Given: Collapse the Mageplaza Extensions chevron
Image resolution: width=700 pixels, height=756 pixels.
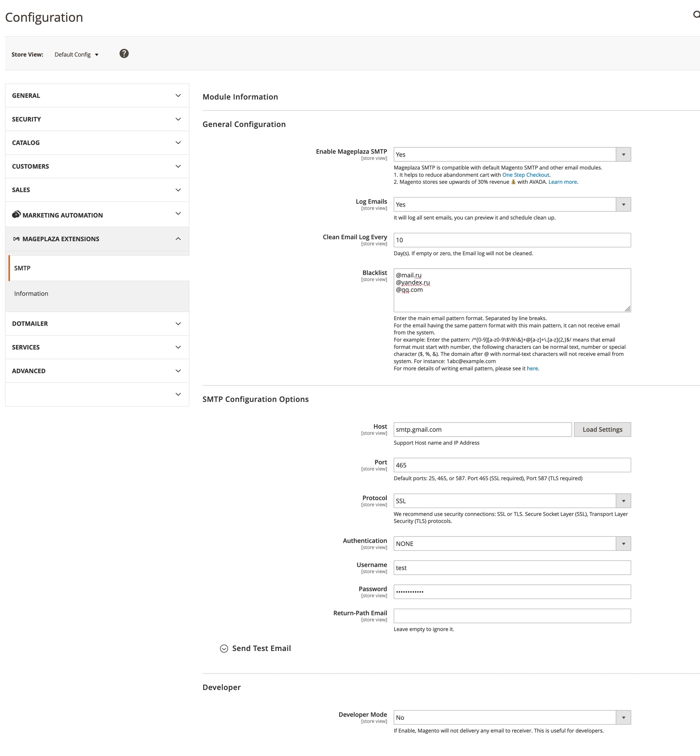Looking at the screenshot, I should pyautogui.click(x=178, y=239).
